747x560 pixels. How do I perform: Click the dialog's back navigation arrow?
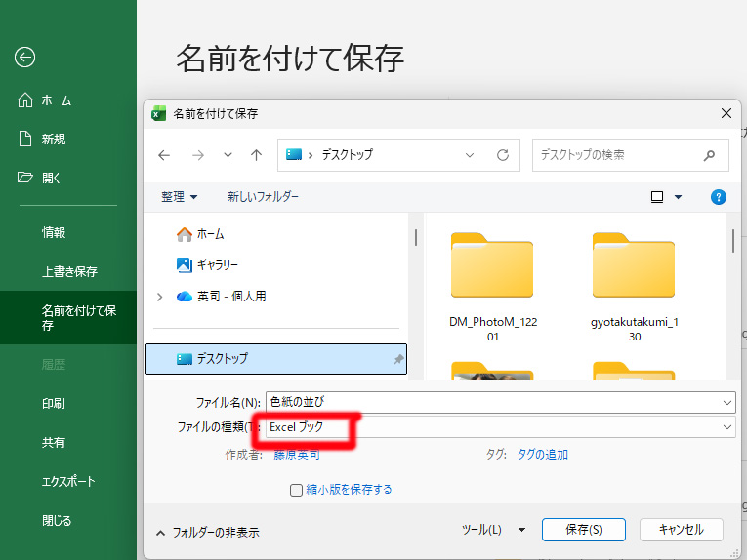[164, 155]
